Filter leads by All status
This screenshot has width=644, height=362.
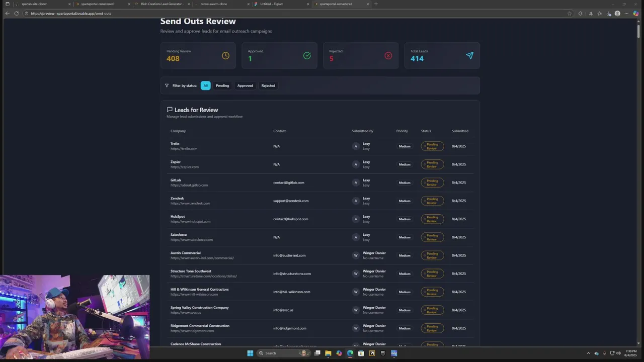tap(205, 85)
